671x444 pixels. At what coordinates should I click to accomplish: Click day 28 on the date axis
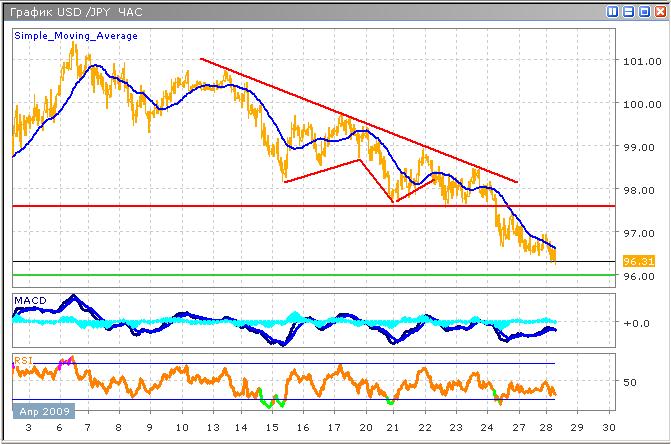(548, 428)
